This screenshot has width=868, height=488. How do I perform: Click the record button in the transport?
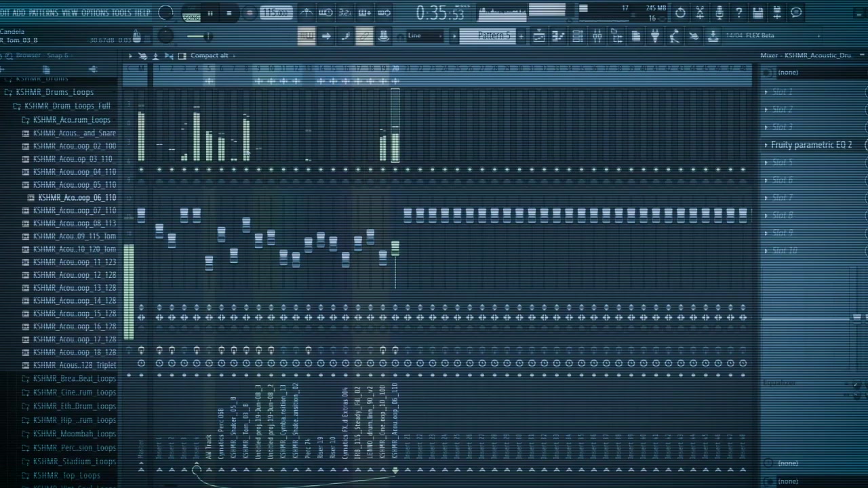tap(250, 14)
